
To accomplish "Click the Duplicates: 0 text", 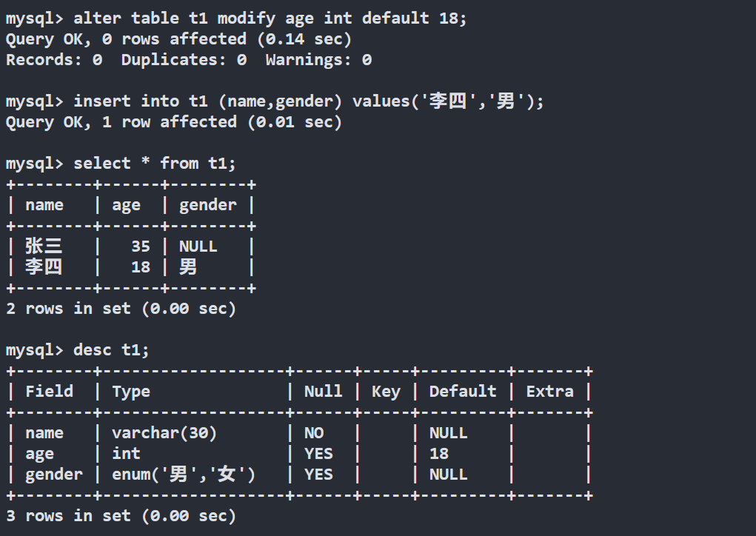I will click(x=184, y=60).
